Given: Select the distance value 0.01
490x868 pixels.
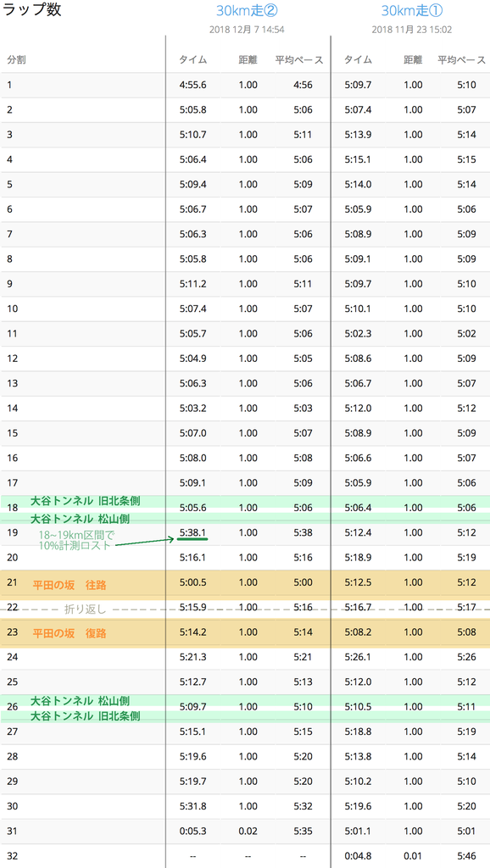Looking at the screenshot, I should point(413,856).
